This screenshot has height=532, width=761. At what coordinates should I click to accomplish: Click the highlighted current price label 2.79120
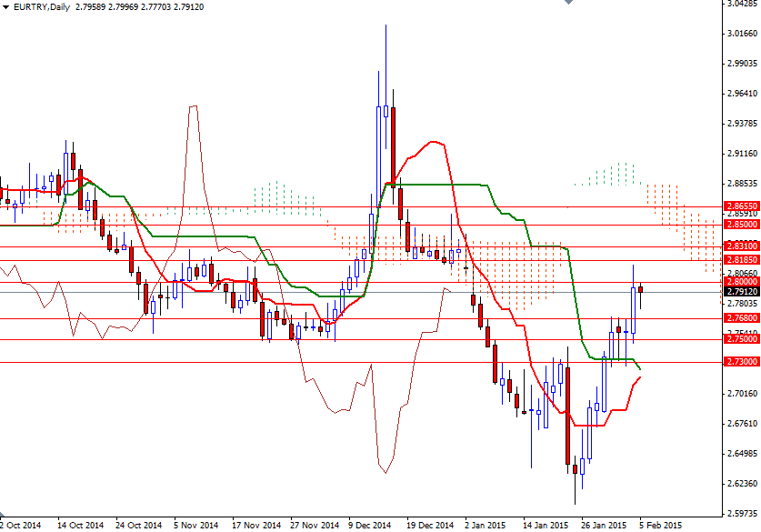coord(742,293)
